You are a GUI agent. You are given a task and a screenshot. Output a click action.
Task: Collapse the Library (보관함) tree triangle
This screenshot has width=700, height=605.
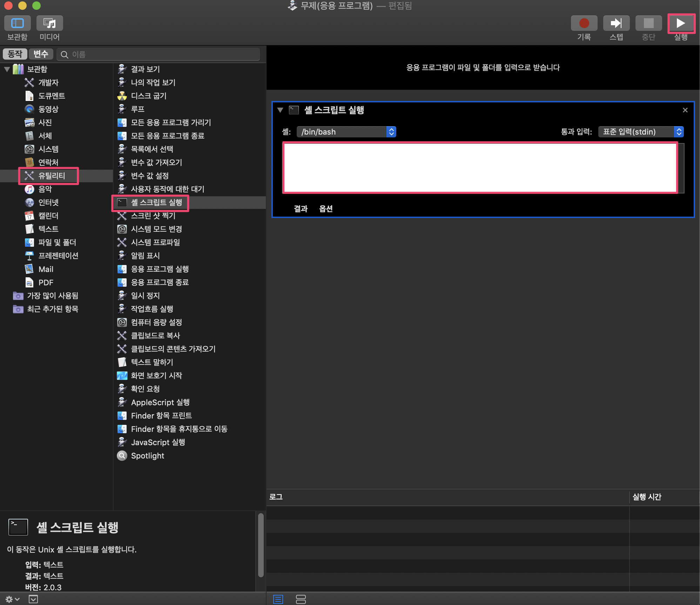(7, 69)
